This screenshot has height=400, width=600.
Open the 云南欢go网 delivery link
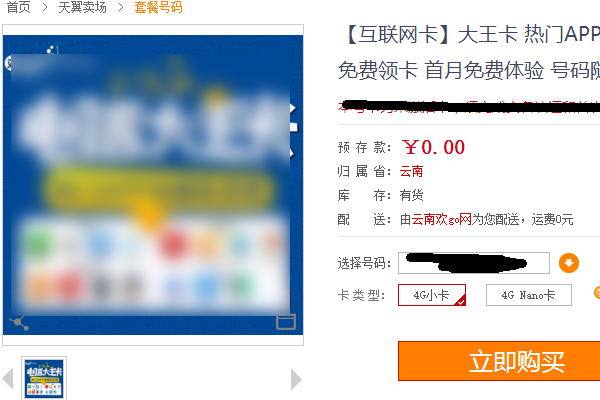click(x=442, y=220)
